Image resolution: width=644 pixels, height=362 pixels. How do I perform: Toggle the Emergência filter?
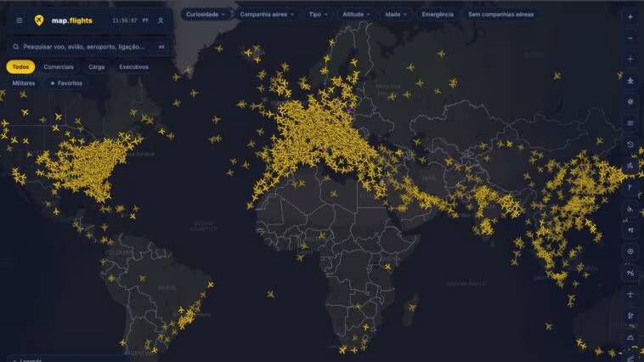(x=438, y=14)
